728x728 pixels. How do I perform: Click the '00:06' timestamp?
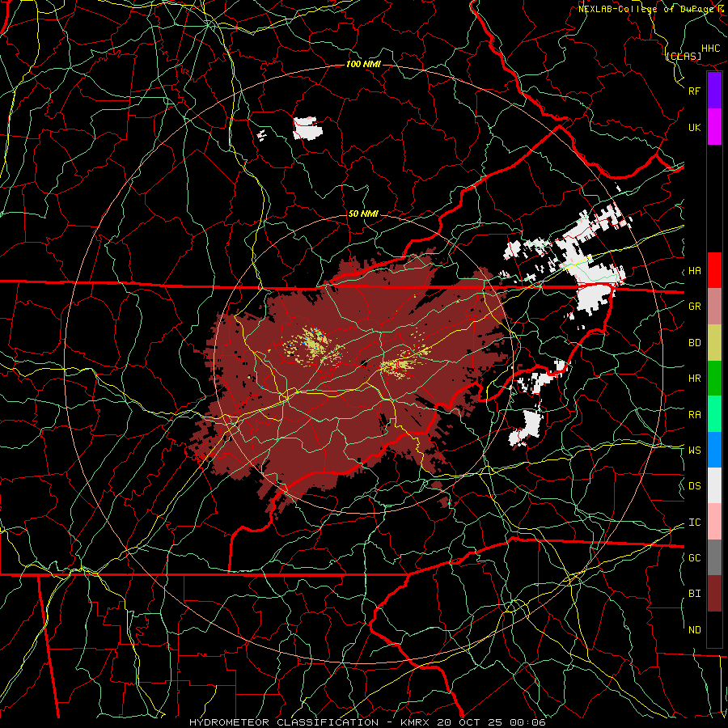[527, 722]
